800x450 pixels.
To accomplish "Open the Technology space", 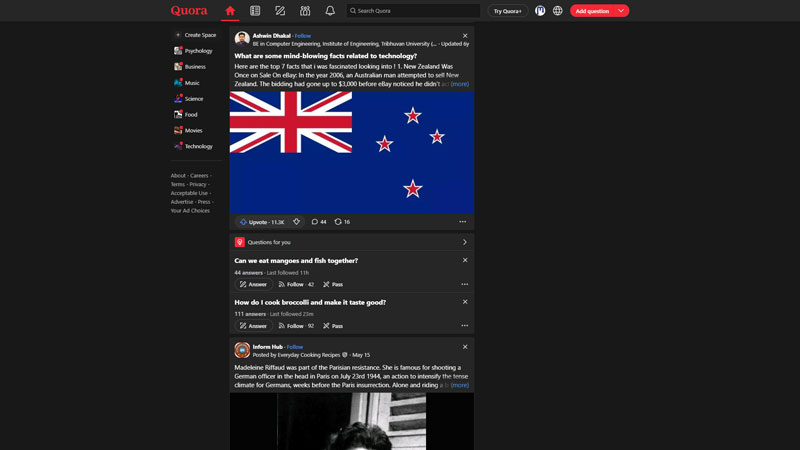I will coord(193,146).
